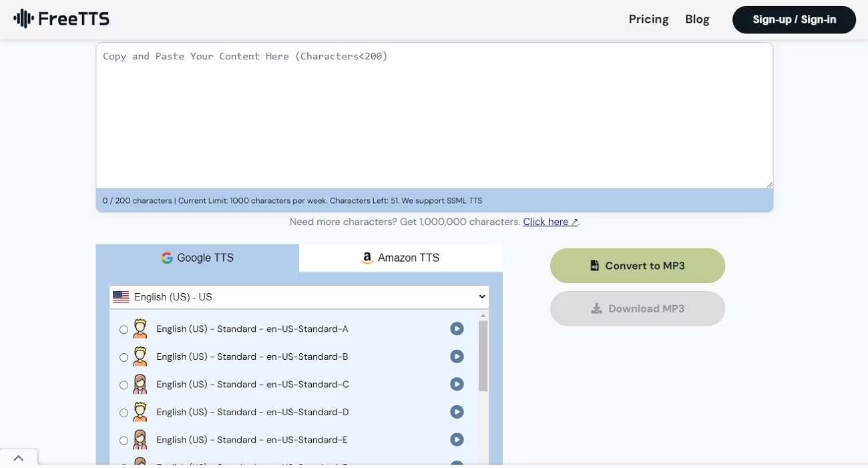The height and width of the screenshot is (468, 868).
Task: Play preview for en-US-Standard-D voice
Action: 457,412
